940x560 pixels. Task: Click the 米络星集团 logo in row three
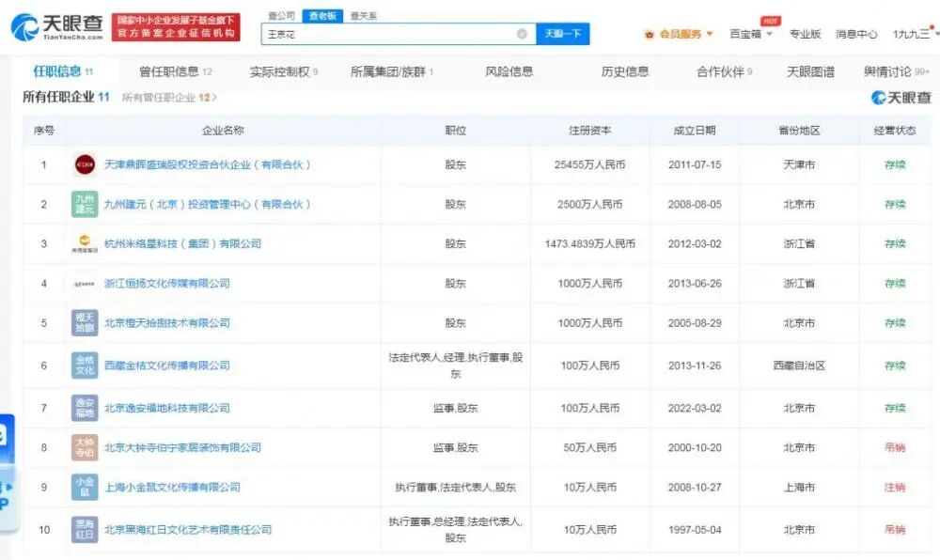point(85,242)
